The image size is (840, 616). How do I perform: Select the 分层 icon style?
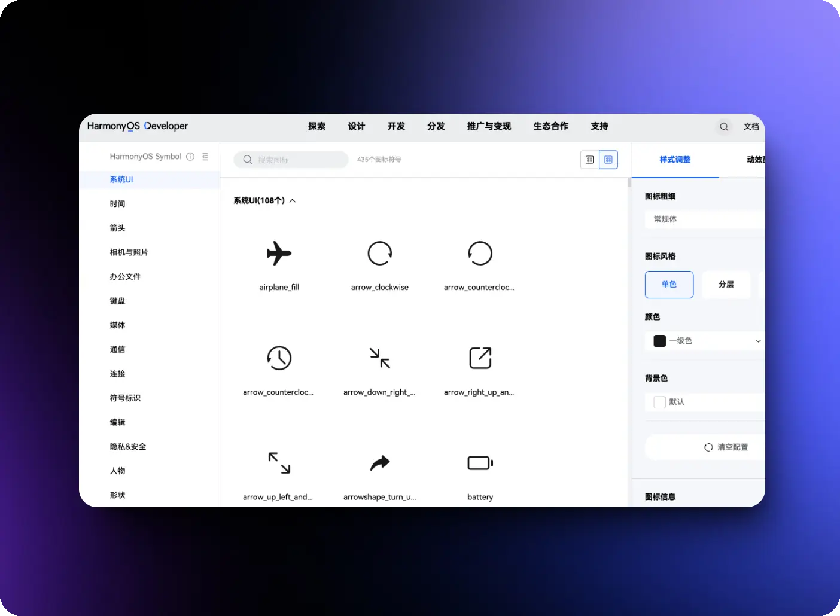(x=726, y=285)
